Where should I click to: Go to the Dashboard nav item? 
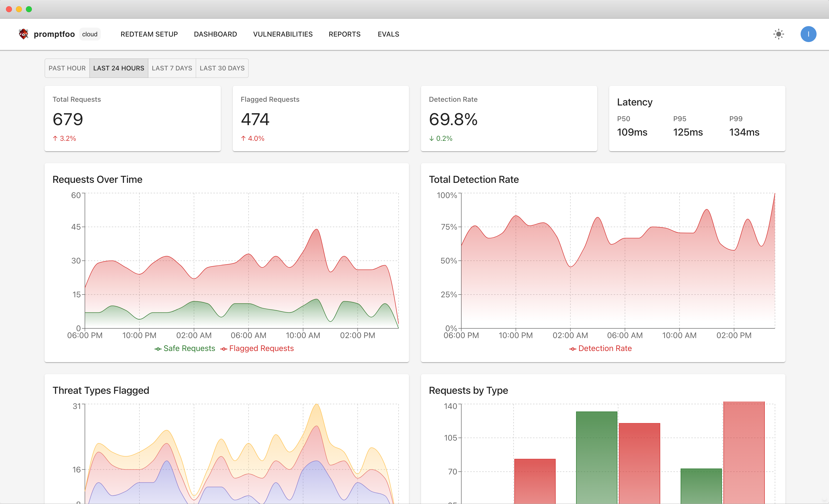point(215,34)
